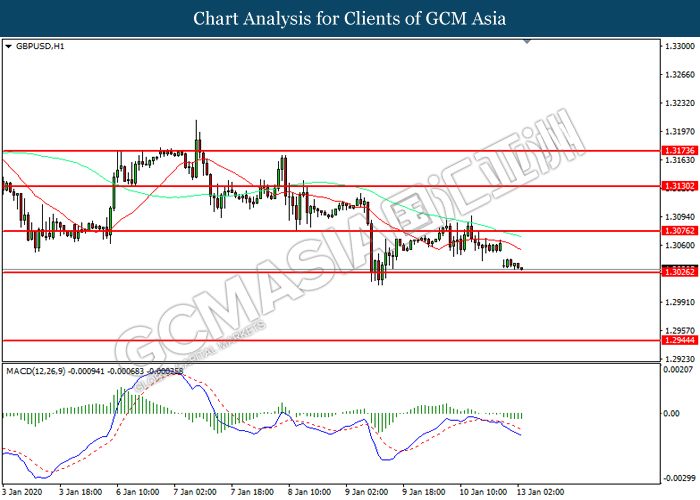Viewport: 700px width, 500px height.
Task: Click the 6 Jan 10:00 time label
Action: [138, 492]
